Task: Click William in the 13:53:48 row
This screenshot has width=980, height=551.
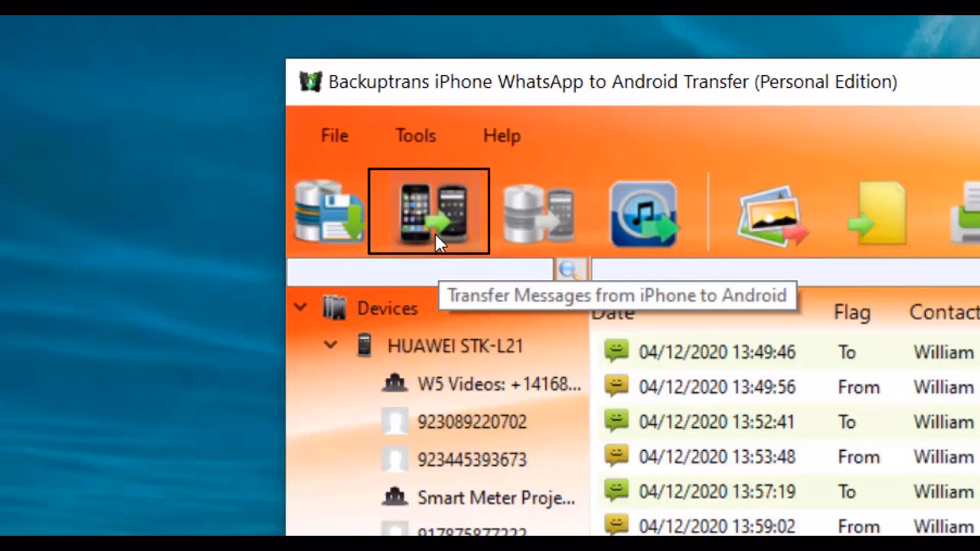Action: [x=944, y=457]
